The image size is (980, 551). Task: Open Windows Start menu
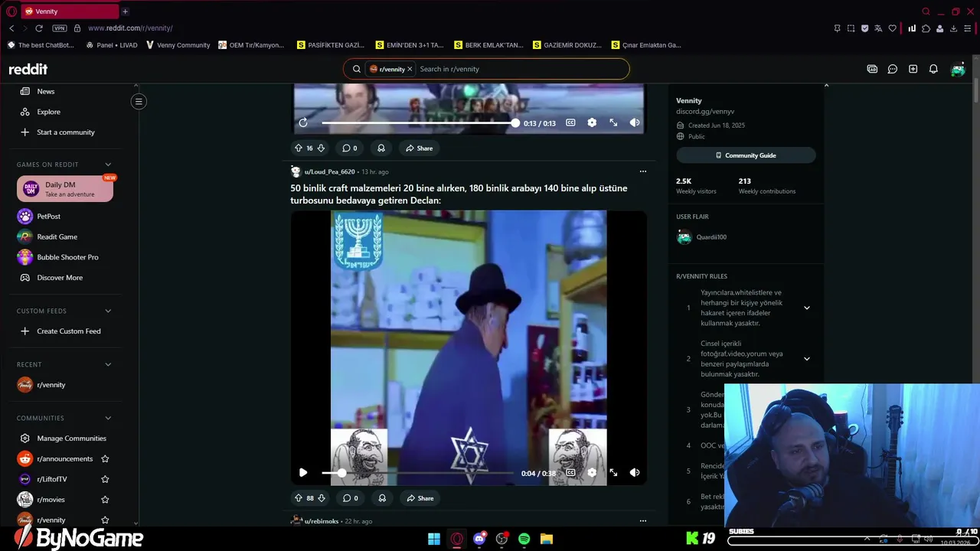pyautogui.click(x=434, y=539)
